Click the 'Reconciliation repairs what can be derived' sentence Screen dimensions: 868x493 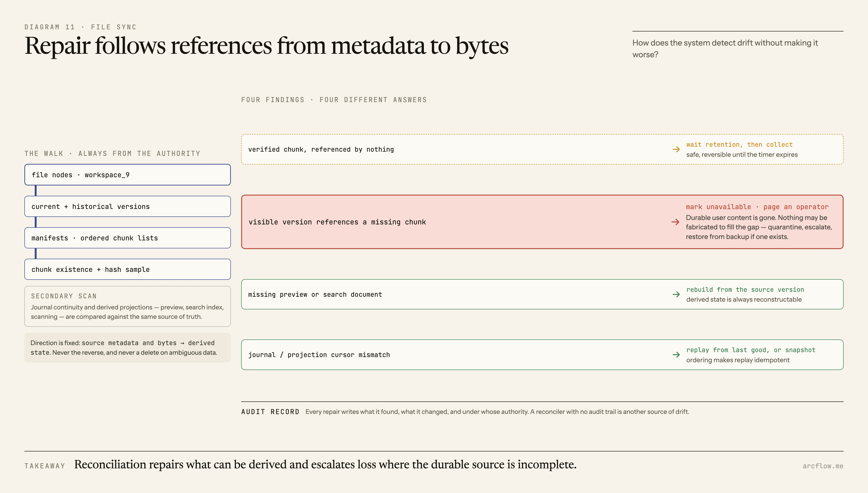(x=325, y=465)
